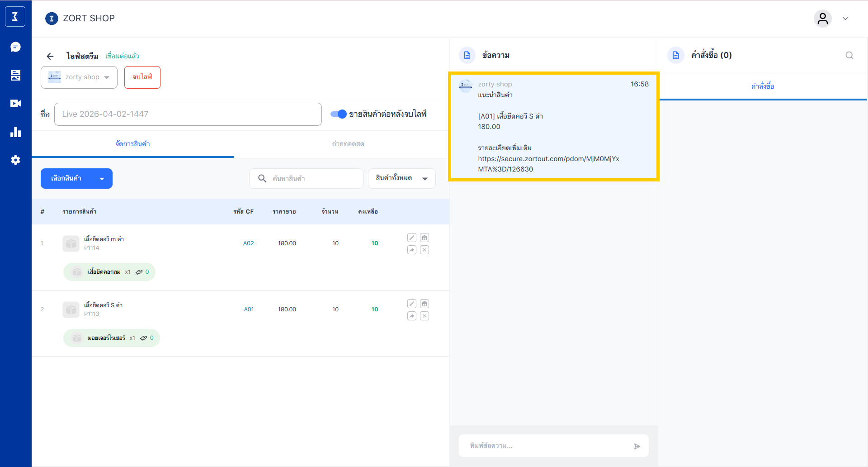The image size is (868, 467).
Task: Click the A02 CF code link
Action: point(248,243)
